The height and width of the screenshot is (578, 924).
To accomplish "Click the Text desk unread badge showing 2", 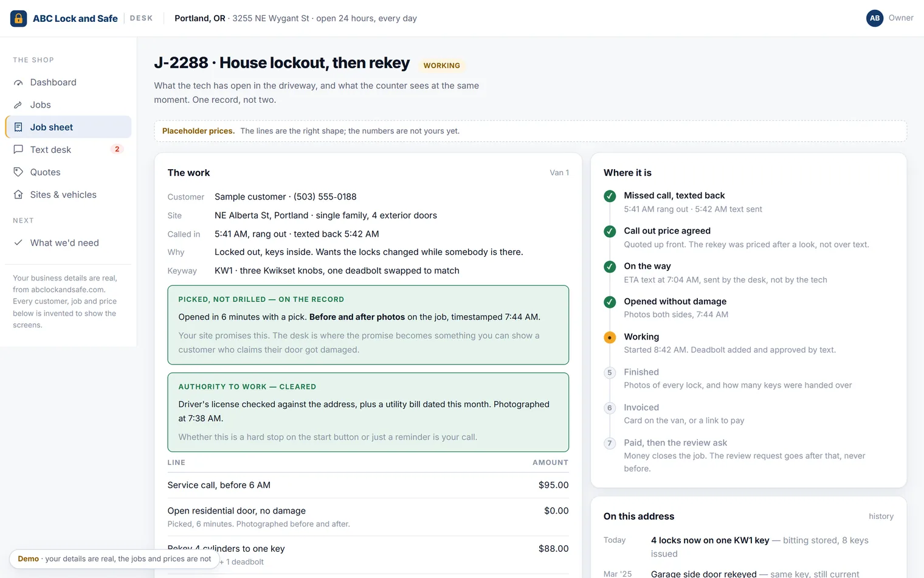I will pyautogui.click(x=117, y=149).
